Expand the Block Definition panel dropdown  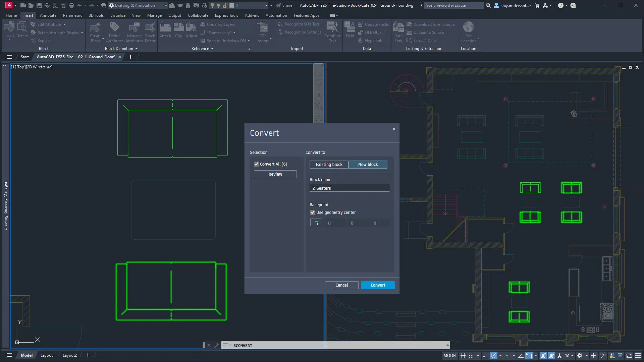tap(137, 48)
